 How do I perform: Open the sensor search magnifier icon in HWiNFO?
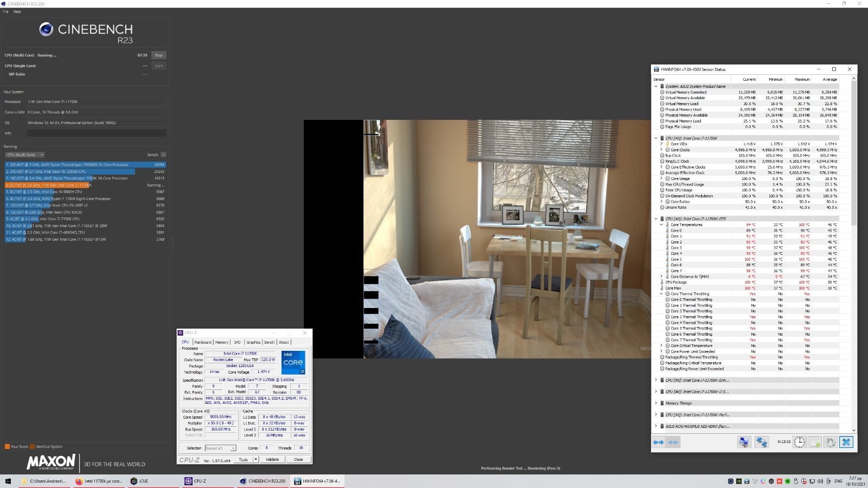(x=744, y=442)
